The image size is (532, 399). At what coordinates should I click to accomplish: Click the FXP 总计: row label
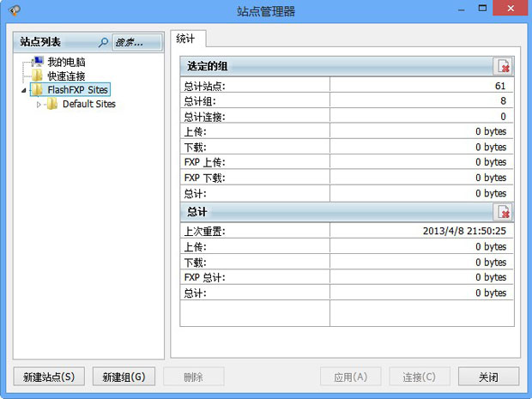click(x=204, y=277)
